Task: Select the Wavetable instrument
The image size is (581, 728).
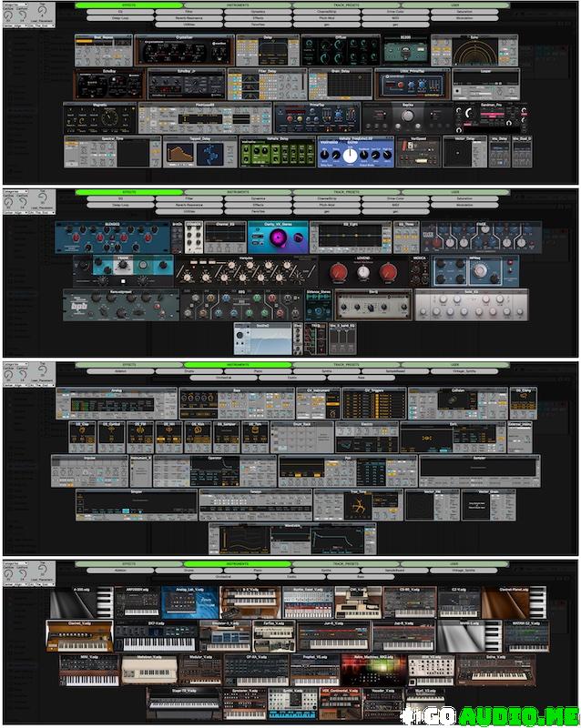Action: click(292, 539)
